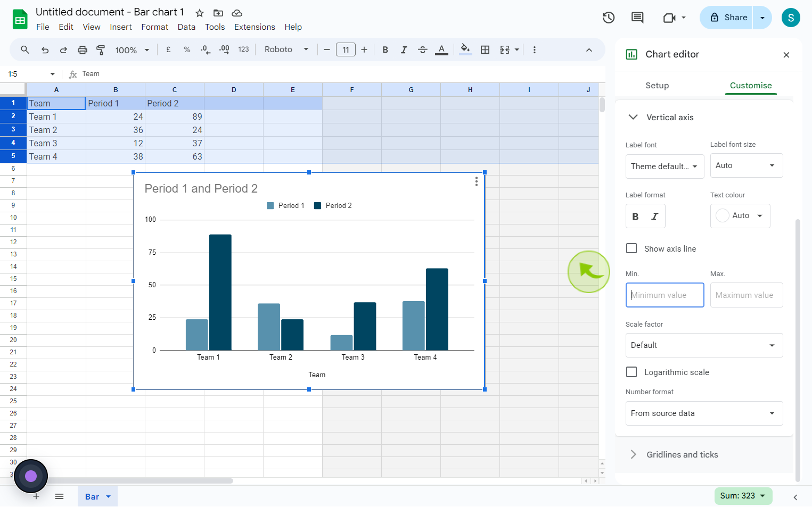Screen dimensions: 812x507
Task: Open the Label font dropdown
Action: click(665, 167)
